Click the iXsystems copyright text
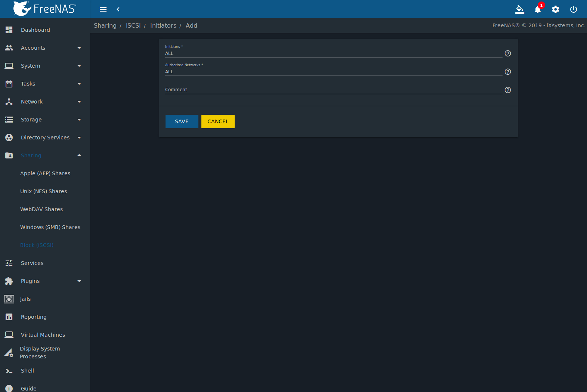 click(539, 25)
